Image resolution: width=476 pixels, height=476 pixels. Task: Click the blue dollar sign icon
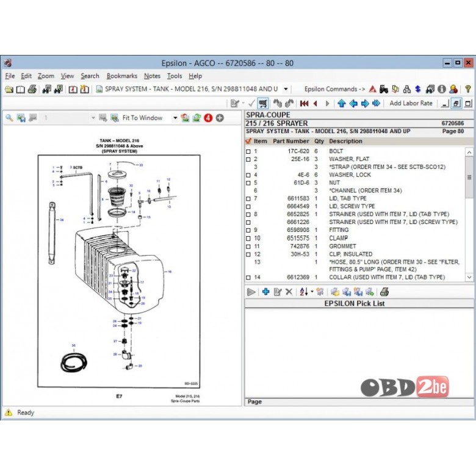(418, 89)
